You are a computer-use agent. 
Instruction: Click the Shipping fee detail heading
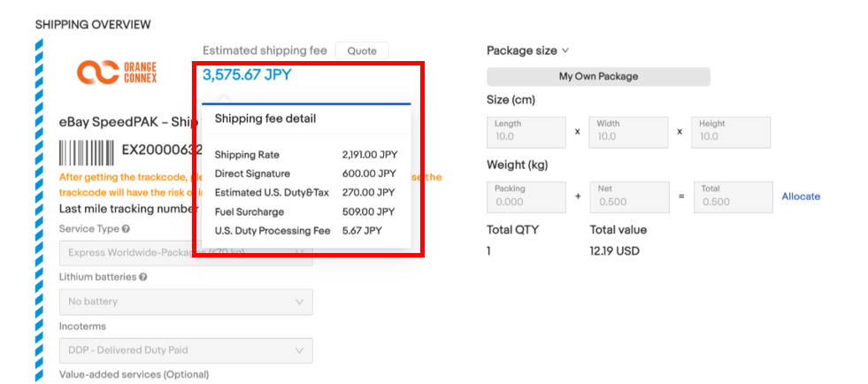265,119
